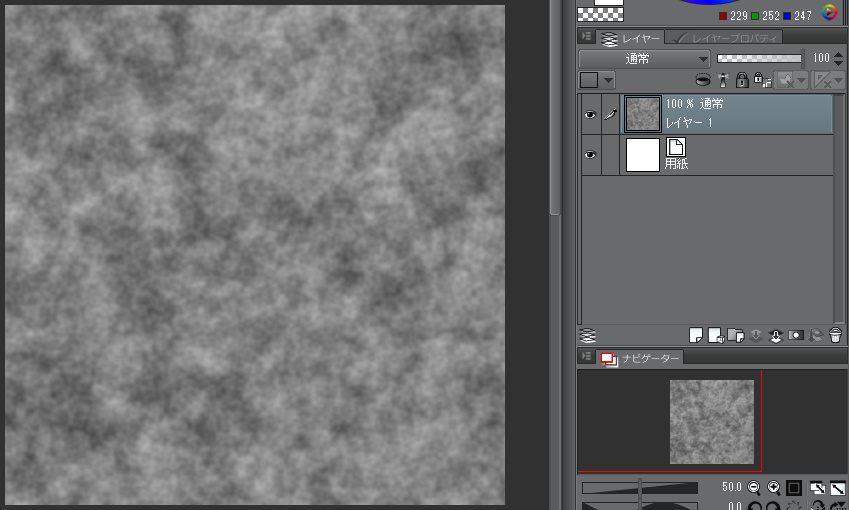Click fit to navigator icon

coord(817,488)
